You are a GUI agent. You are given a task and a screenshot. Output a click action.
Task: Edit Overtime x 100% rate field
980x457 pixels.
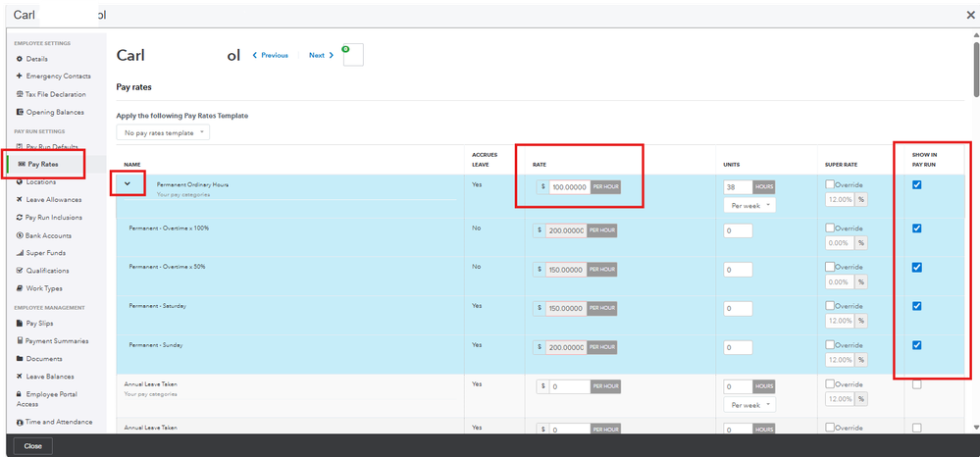tap(566, 230)
